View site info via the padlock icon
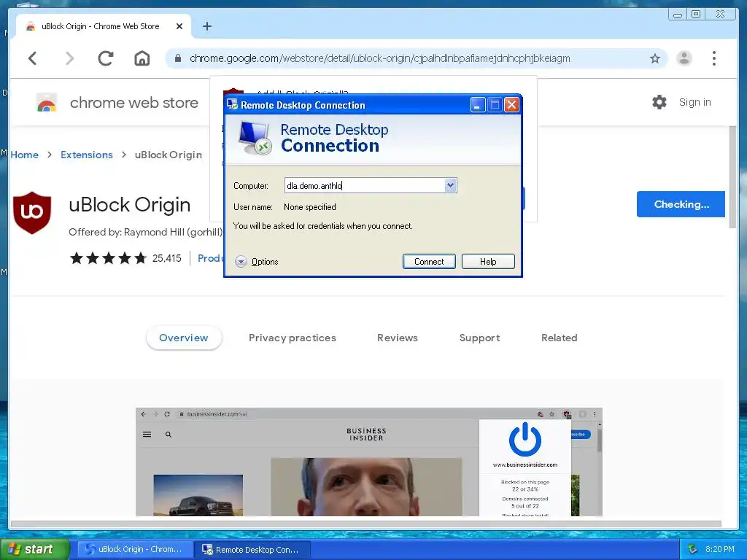This screenshot has height=560, width=747. (x=178, y=58)
